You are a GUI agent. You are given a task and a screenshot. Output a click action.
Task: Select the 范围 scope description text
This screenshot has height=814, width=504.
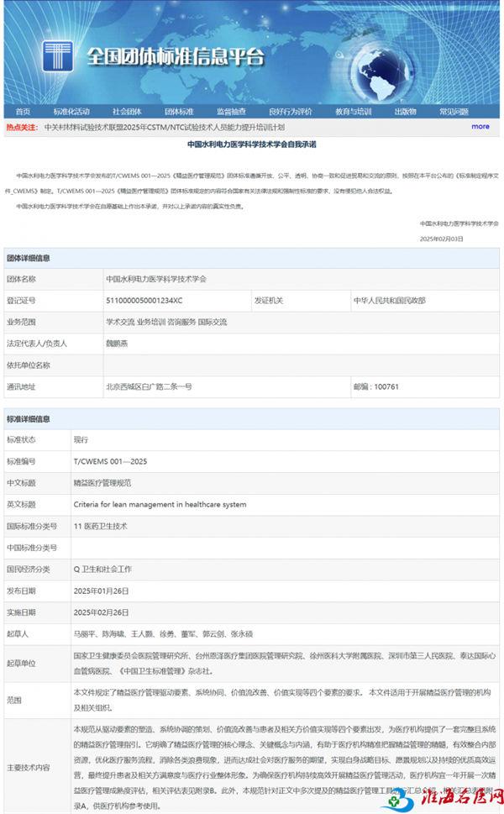click(x=282, y=700)
